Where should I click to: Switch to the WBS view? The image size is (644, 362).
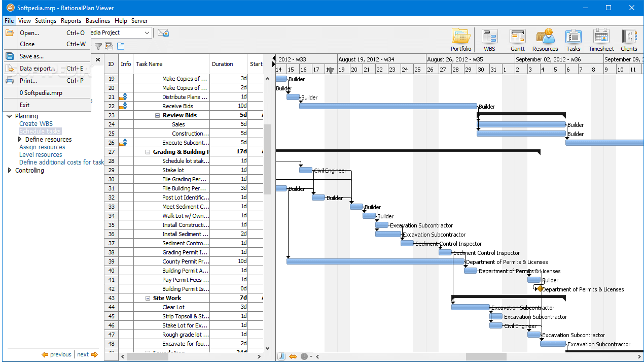coord(489,40)
